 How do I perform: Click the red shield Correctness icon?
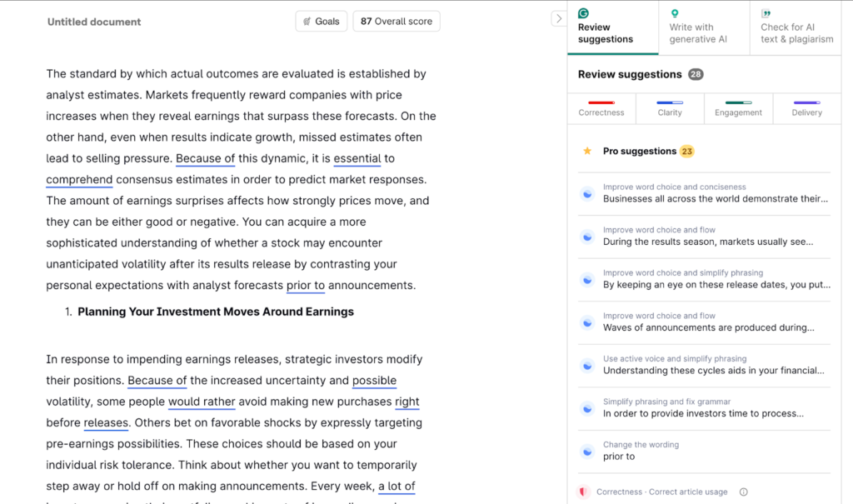[585, 492]
